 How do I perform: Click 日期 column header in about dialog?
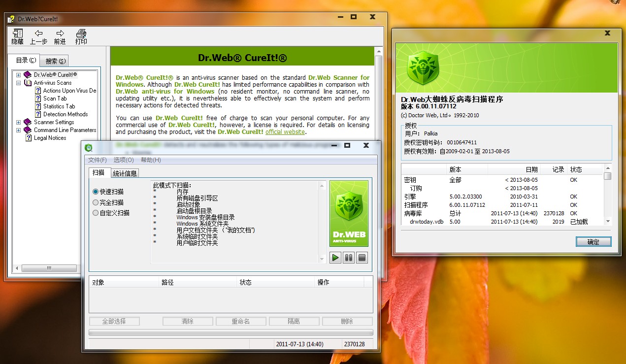pos(514,169)
